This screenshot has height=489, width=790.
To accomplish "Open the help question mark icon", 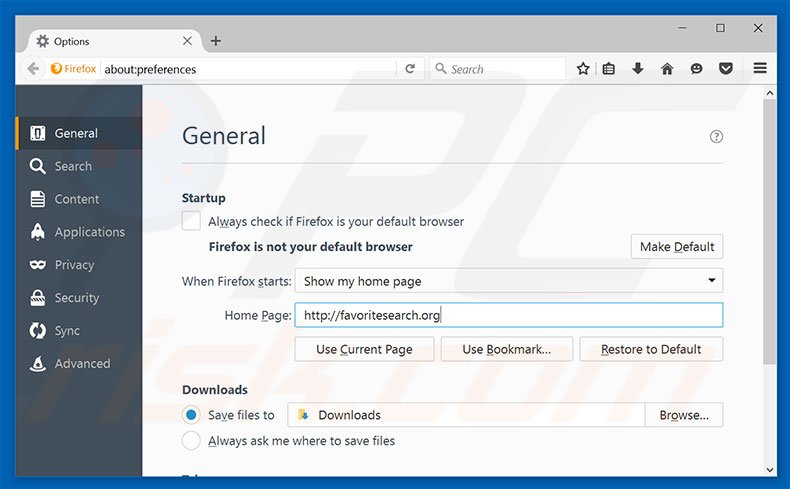I will [x=716, y=136].
